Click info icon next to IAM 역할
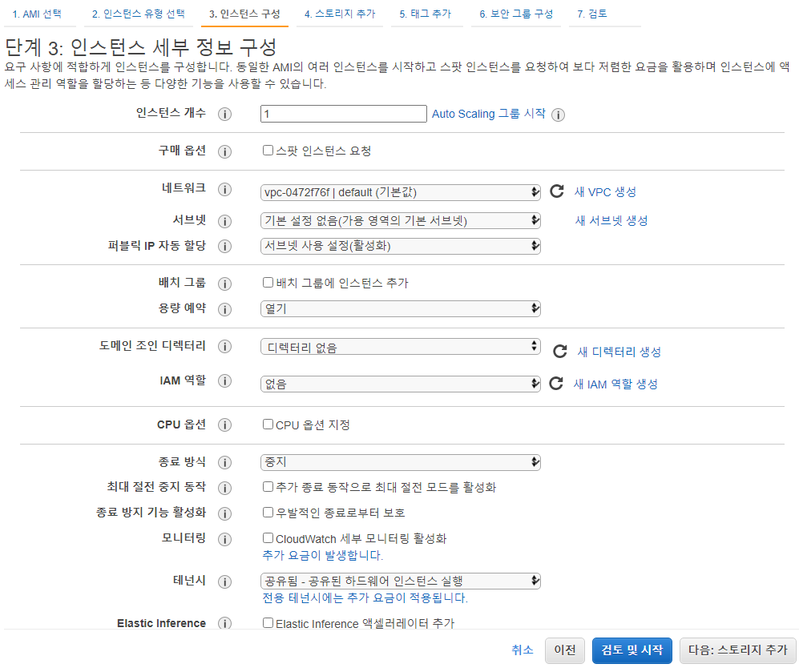Image resolution: width=799 pixels, height=672 pixels. (224, 381)
